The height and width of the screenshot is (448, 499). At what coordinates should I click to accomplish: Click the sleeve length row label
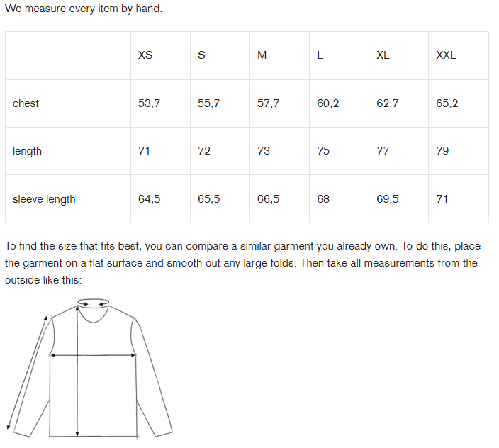(x=44, y=199)
